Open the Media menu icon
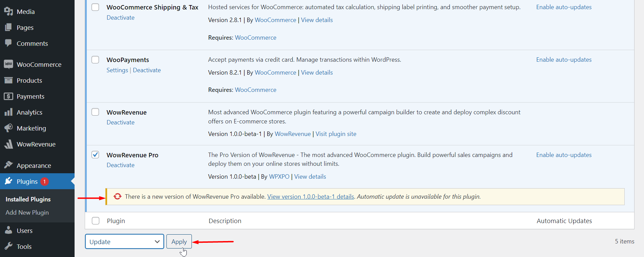Screen dimensions: 644x257 point(8,12)
